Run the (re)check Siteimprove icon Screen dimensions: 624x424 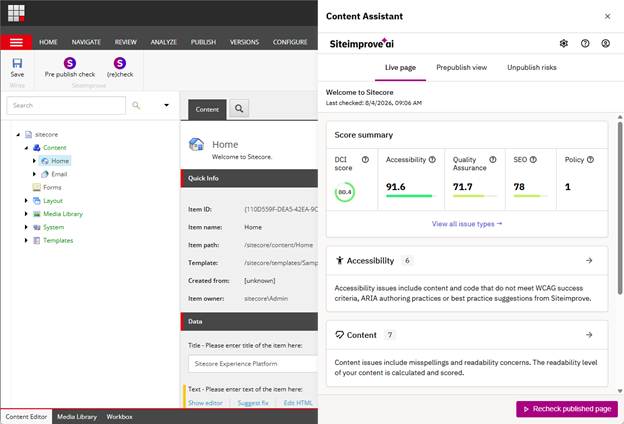tap(120, 63)
